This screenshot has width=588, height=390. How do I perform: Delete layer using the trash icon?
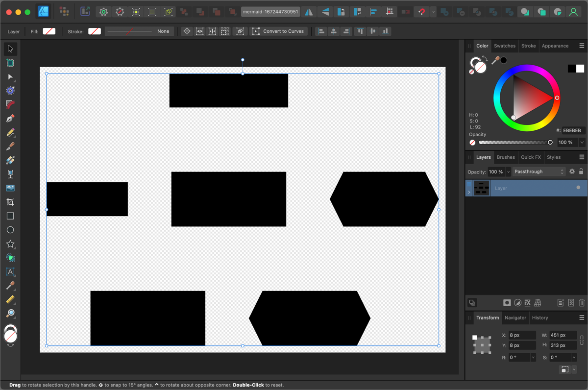(582, 303)
